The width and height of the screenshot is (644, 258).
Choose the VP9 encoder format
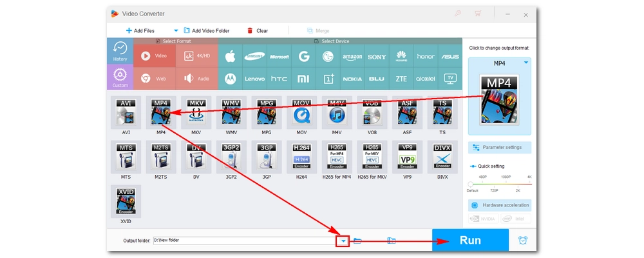[x=408, y=157]
